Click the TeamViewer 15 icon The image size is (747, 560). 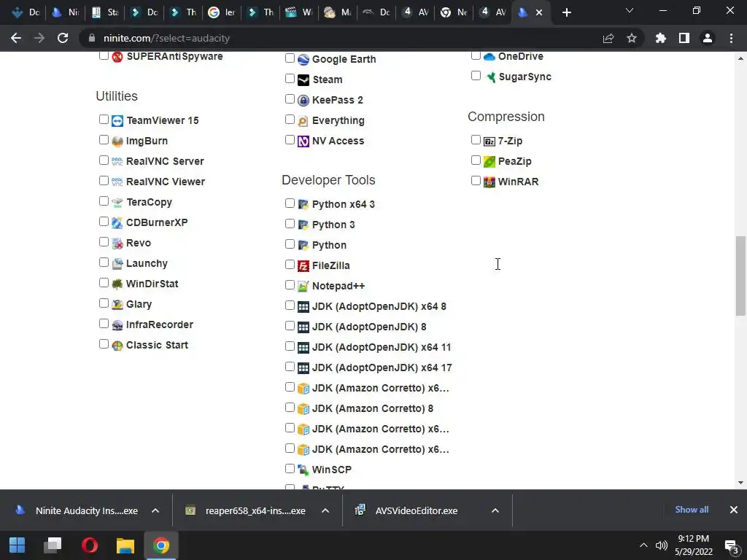117,120
